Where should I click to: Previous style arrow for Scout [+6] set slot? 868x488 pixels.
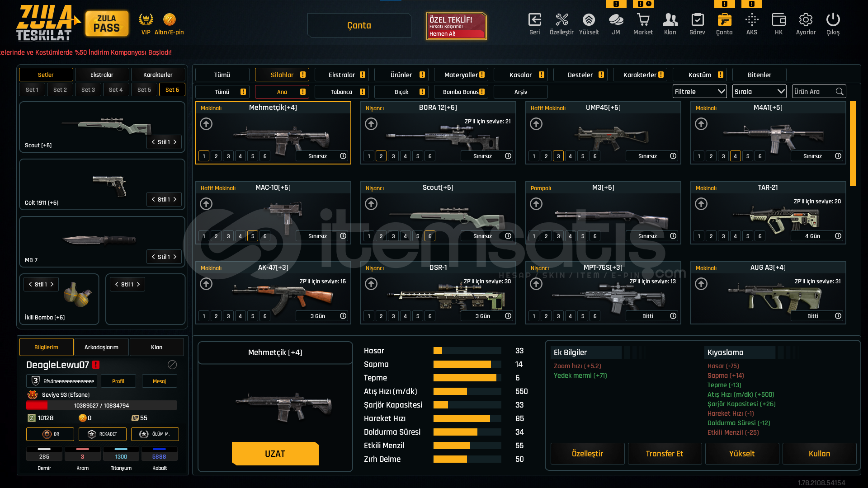tap(153, 142)
